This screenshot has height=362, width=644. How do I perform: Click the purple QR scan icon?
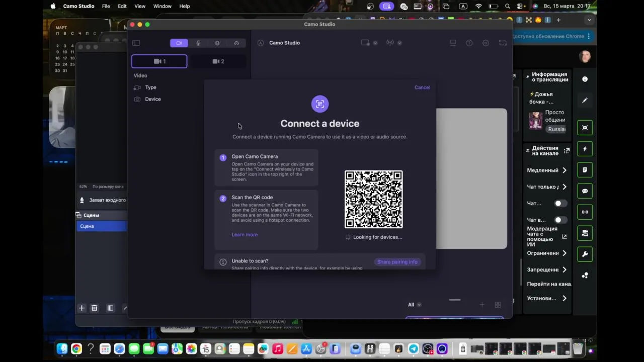tap(320, 104)
